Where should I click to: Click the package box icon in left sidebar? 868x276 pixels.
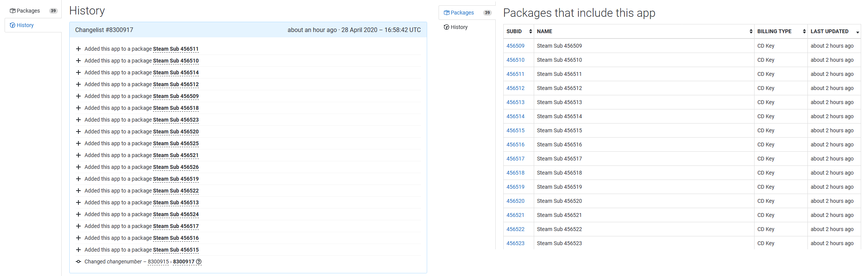13,11
